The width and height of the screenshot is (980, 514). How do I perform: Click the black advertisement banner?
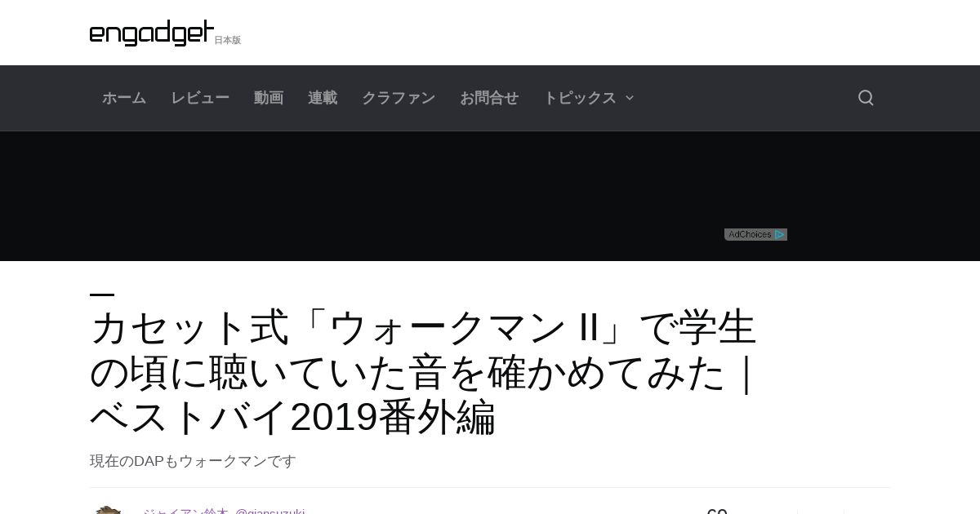tap(490, 196)
